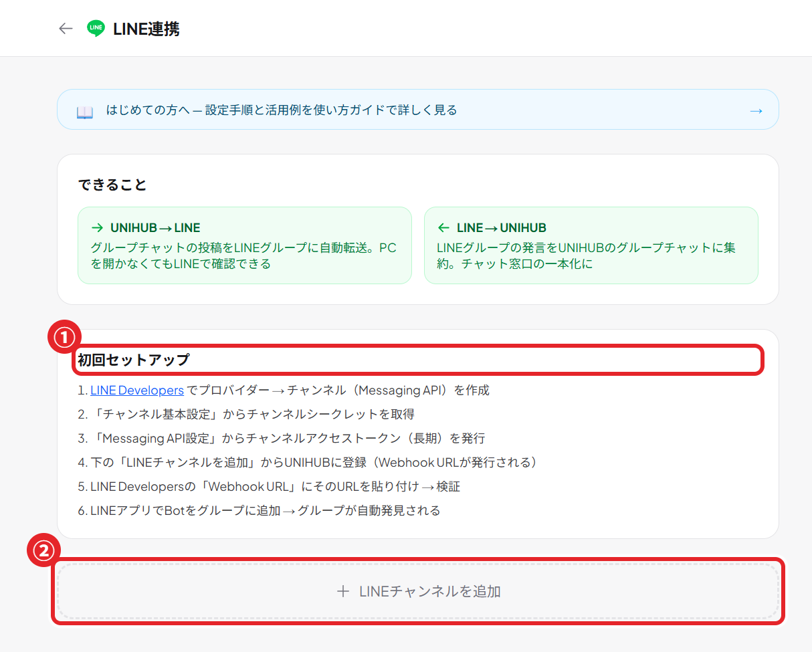Click the LINEグループの発言 description text

pyautogui.click(x=587, y=255)
